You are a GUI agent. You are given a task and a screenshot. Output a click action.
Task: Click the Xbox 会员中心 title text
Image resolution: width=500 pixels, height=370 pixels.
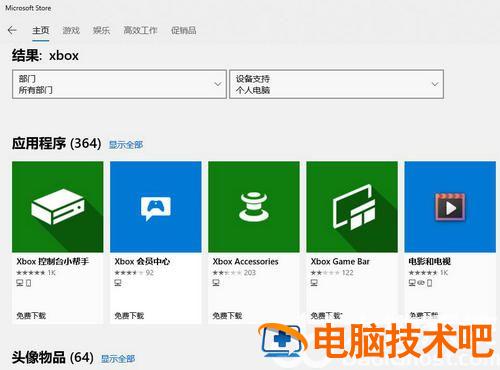click(142, 261)
